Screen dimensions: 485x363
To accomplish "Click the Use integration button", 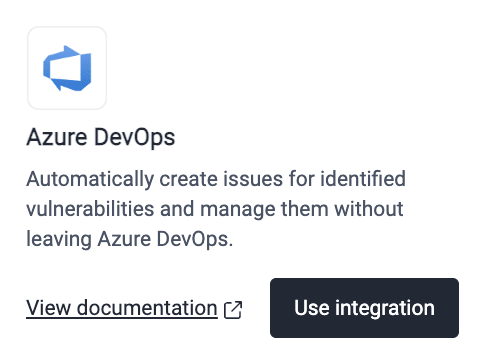I will (x=364, y=308).
